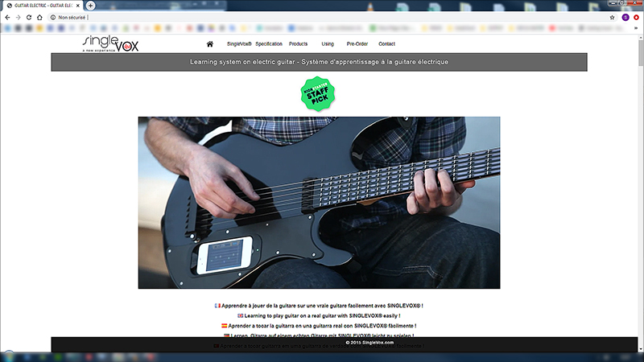Open the Using menu item
The image size is (644, 362).
(x=328, y=44)
